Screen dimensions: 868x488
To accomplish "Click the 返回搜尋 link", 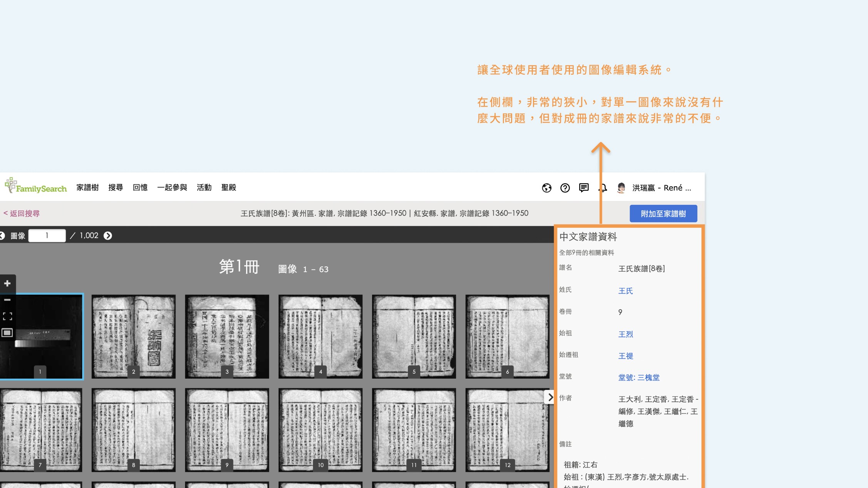I will (22, 213).
